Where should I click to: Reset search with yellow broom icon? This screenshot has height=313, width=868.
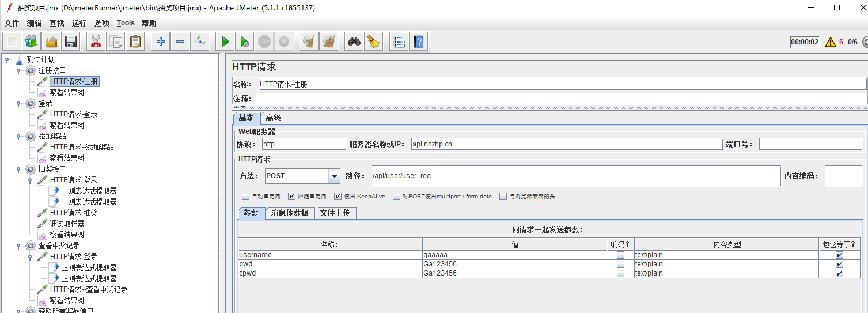point(374,42)
